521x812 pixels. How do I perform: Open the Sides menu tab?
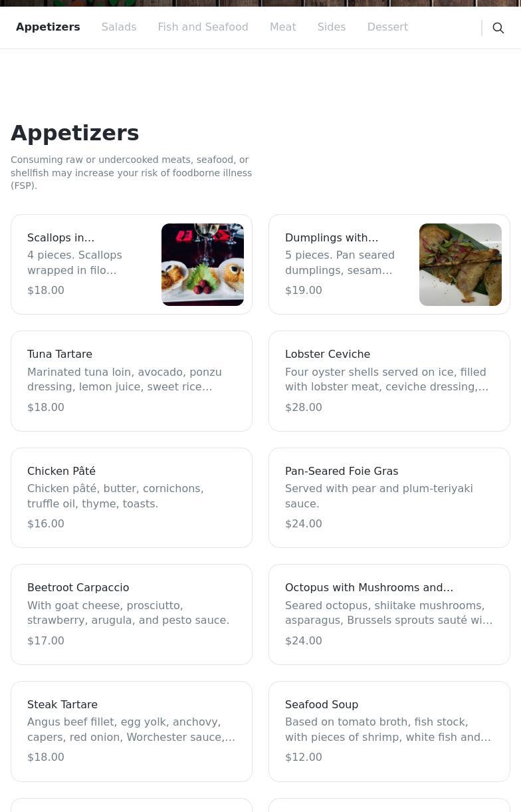[331, 27]
